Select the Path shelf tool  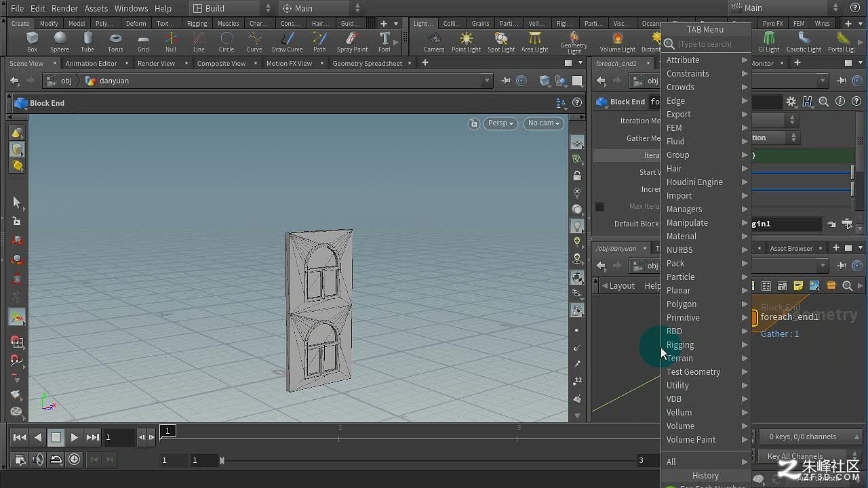tap(319, 42)
